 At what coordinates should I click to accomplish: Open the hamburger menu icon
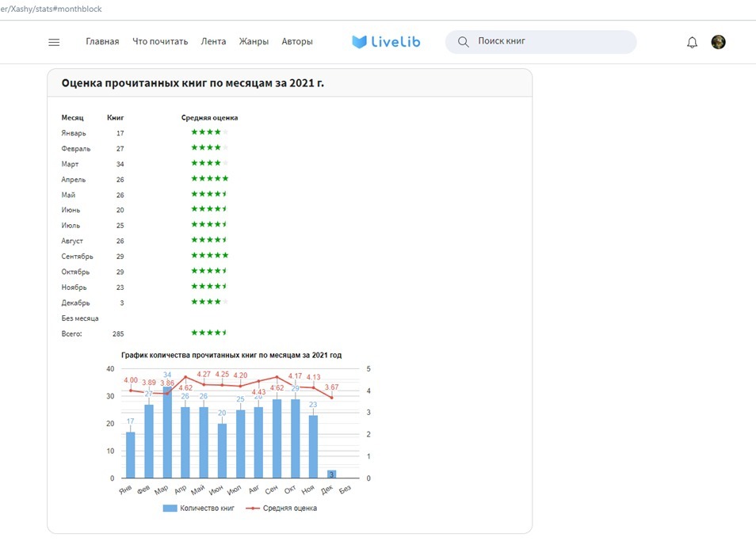point(54,42)
